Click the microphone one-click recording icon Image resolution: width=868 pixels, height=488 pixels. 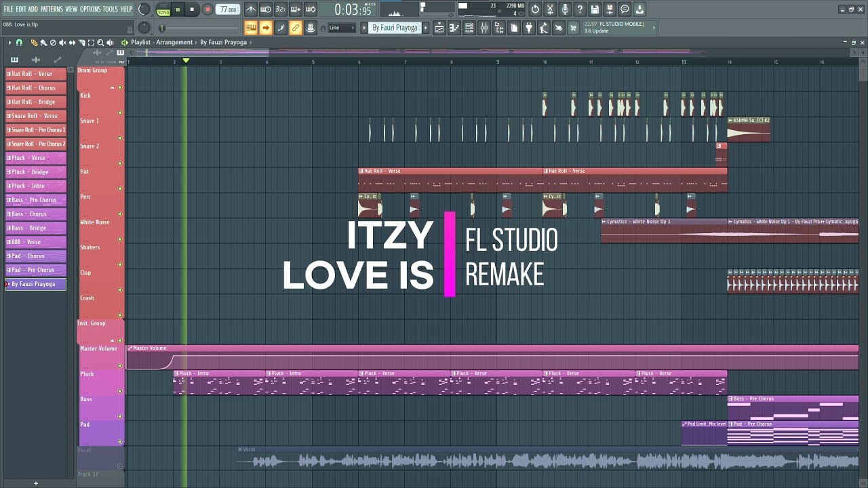[x=565, y=9]
